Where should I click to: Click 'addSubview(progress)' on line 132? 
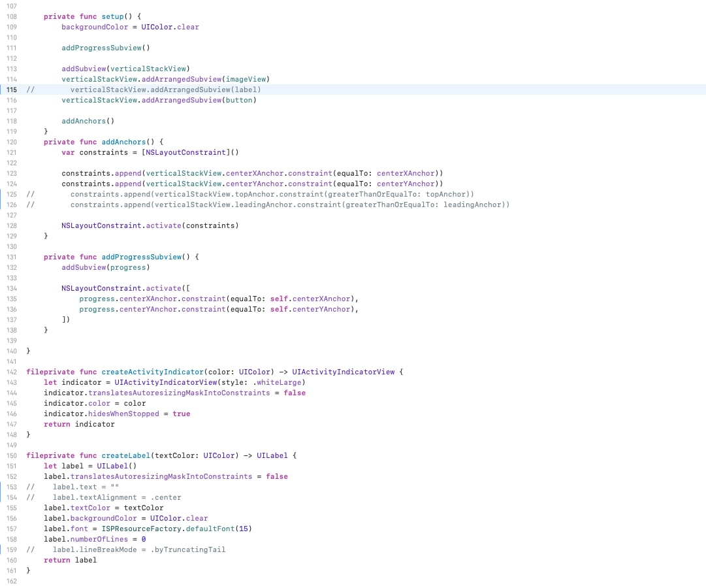tap(106, 268)
